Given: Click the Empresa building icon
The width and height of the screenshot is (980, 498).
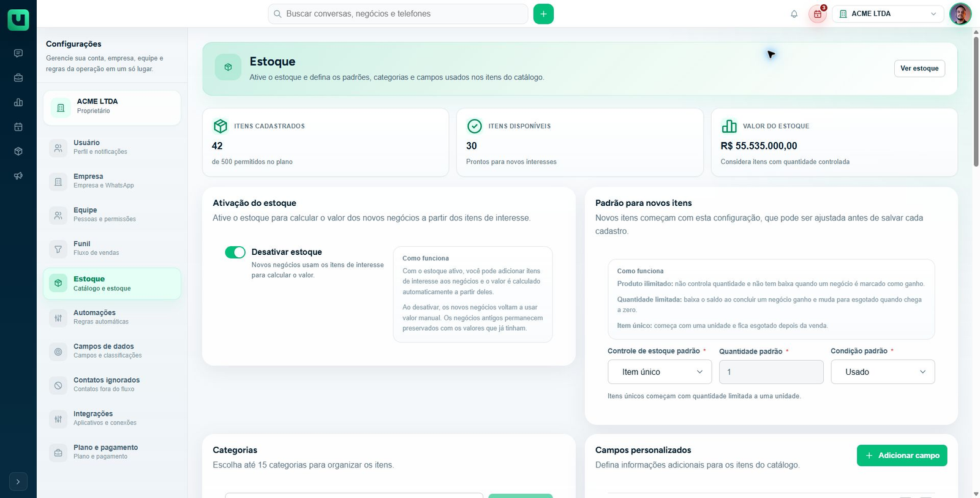Looking at the screenshot, I should pos(58,181).
